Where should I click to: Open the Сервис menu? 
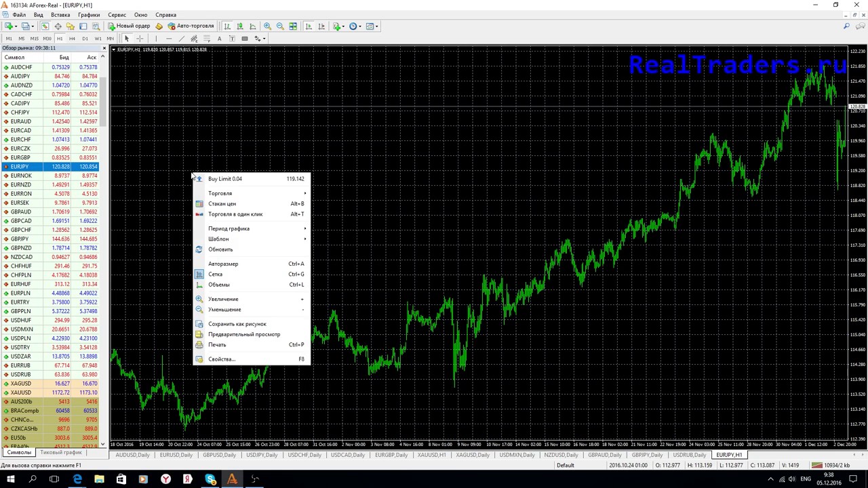coord(117,15)
